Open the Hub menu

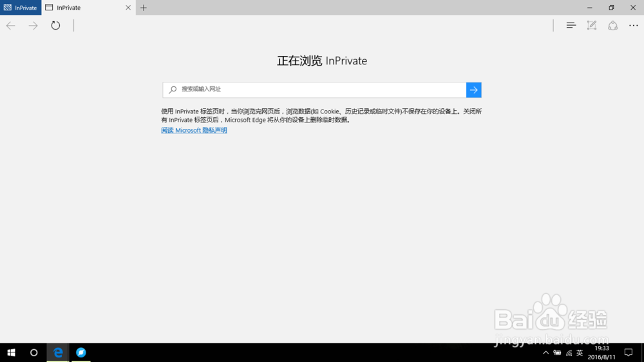click(x=571, y=26)
